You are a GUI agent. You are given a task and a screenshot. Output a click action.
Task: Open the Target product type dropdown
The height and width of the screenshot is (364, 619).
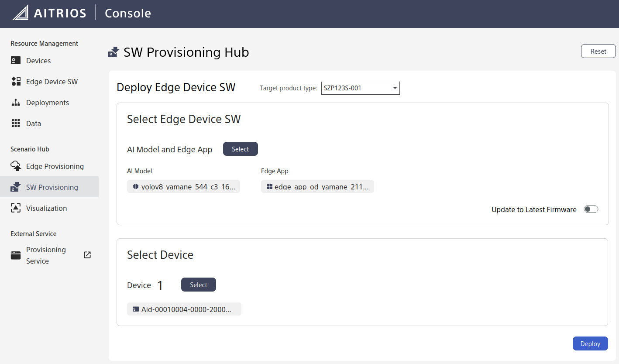coord(361,88)
